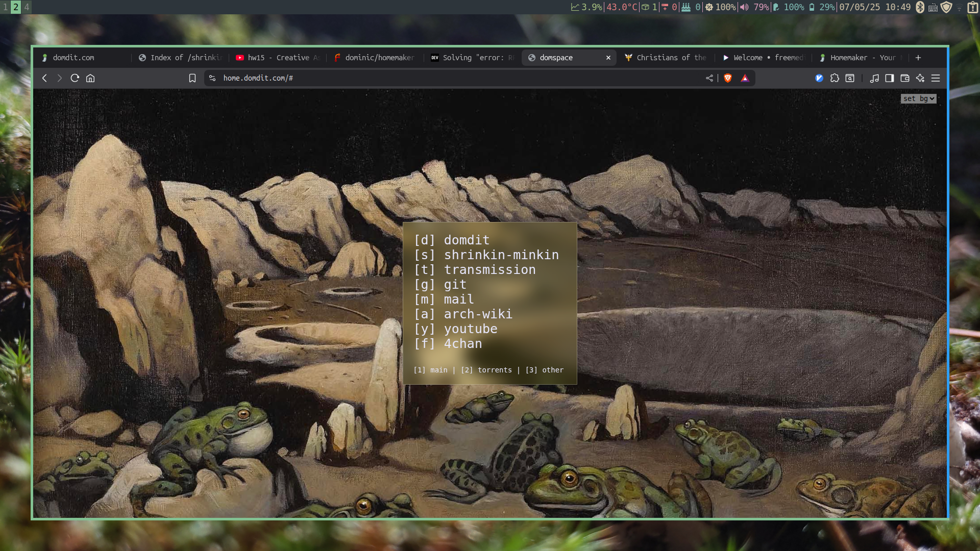Reload the domspace page

point(75,78)
